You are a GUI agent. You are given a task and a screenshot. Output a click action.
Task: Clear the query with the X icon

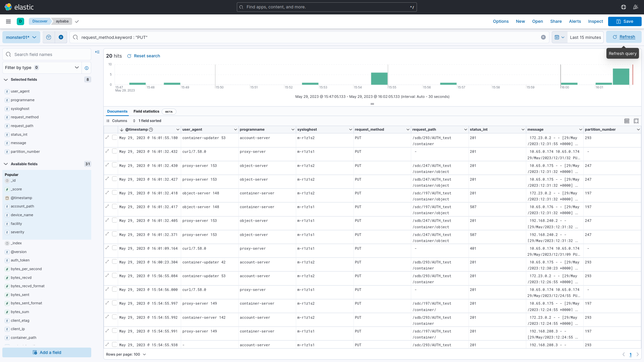pyautogui.click(x=543, y=37)
